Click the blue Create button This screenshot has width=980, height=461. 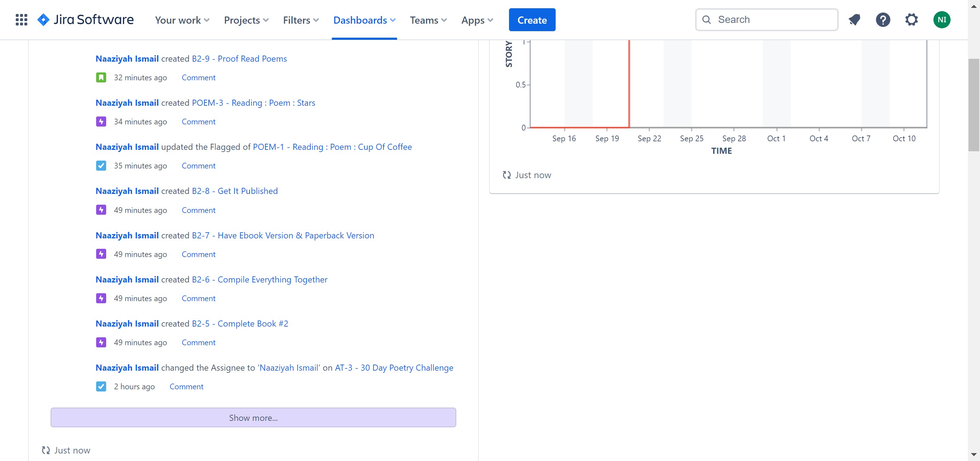click(532, 20)
